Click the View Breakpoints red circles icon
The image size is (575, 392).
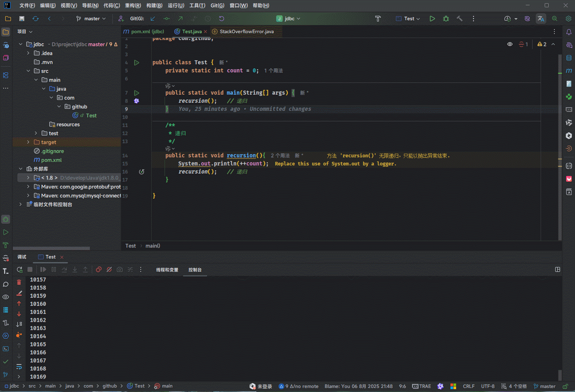point(99,269)
